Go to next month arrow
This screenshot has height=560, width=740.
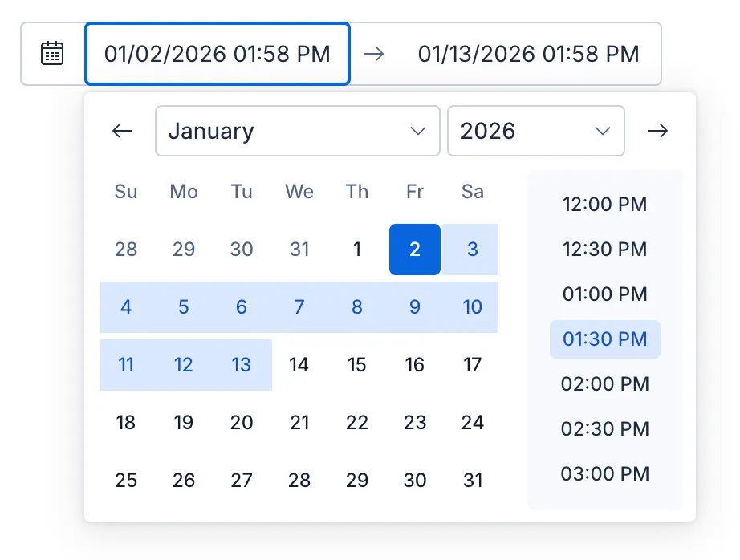(657, 131)
